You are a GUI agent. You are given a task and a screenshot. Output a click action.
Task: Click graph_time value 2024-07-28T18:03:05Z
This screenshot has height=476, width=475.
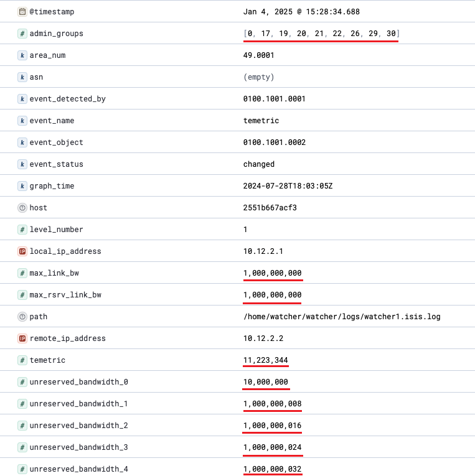288,186
